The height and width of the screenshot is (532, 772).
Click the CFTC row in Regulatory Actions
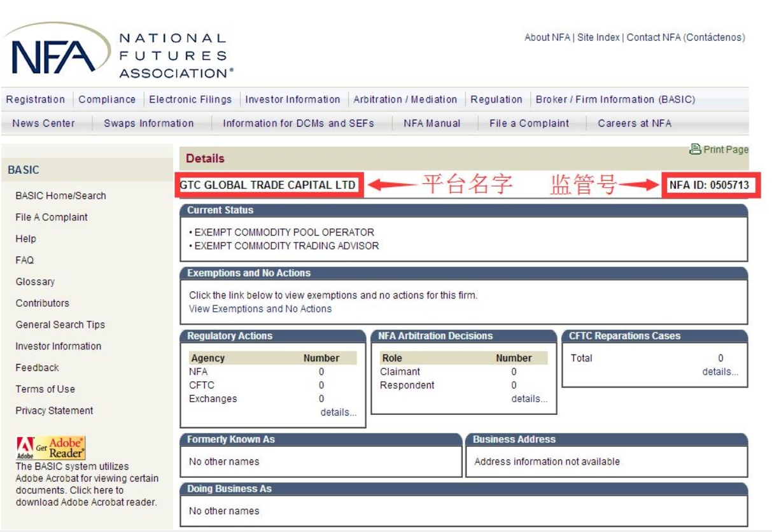tap(272, 386)
